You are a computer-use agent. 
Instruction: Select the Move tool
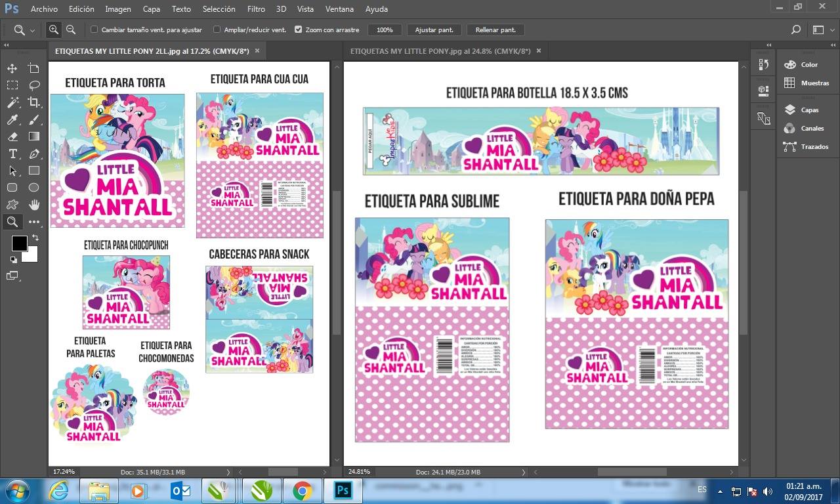pyautogui.click(x=12, y=68)
